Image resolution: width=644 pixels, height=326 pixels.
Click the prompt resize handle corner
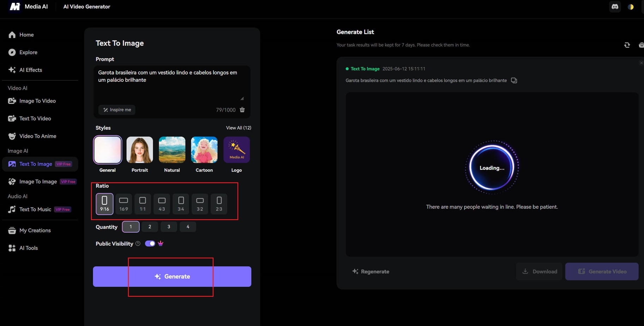[242, 99]
